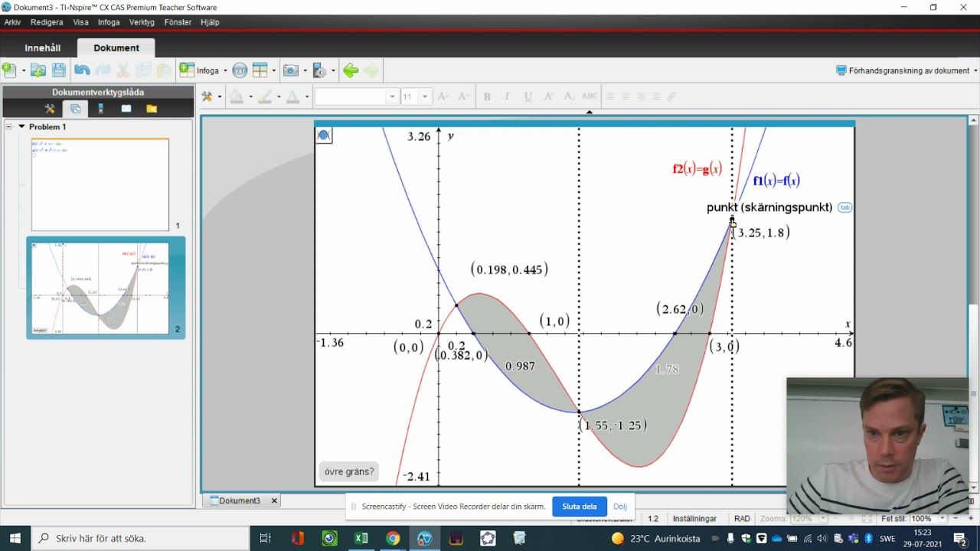Click the fill color bucket icon
980x551 pixels.
coord(236,96)
